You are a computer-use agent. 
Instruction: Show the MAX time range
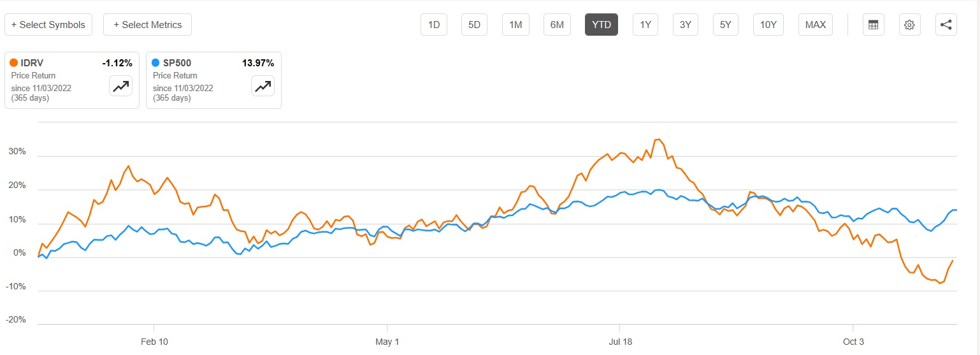(x=816, y=25)
